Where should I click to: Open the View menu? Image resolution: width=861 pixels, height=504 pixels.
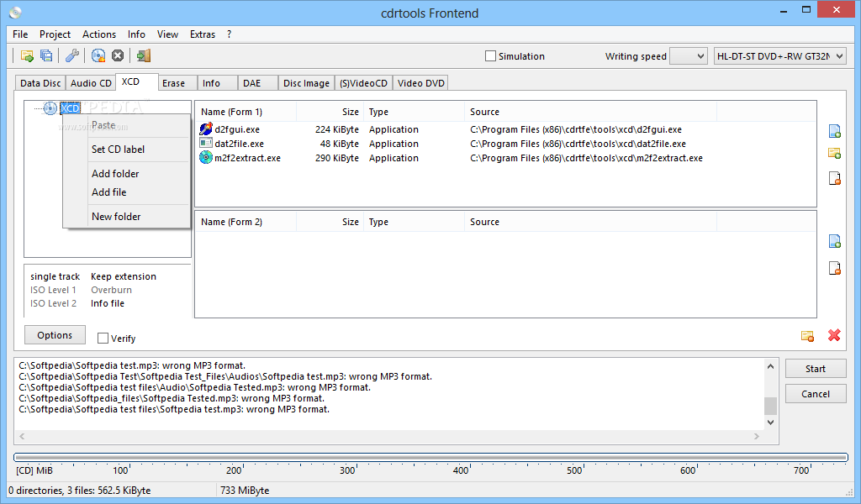point(167,34)
